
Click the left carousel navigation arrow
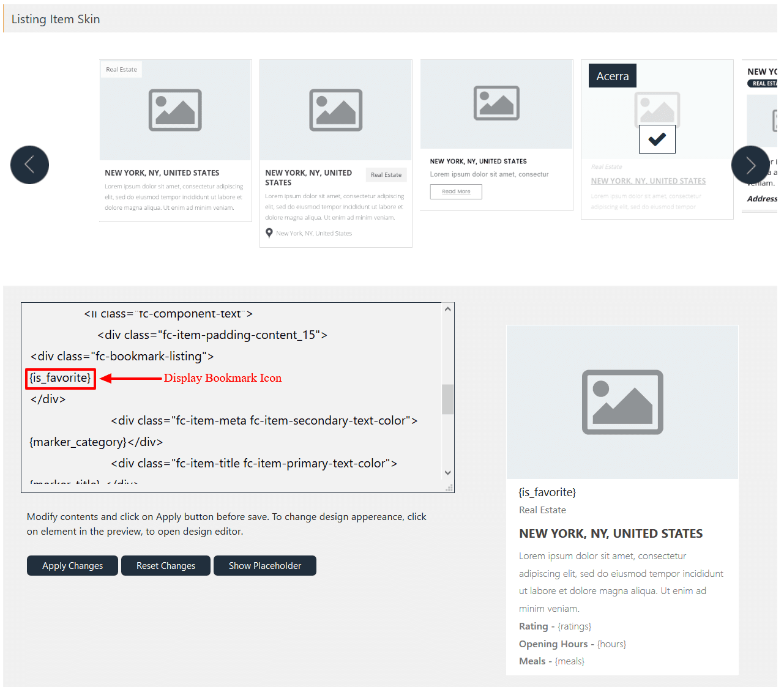coord(29,165)
